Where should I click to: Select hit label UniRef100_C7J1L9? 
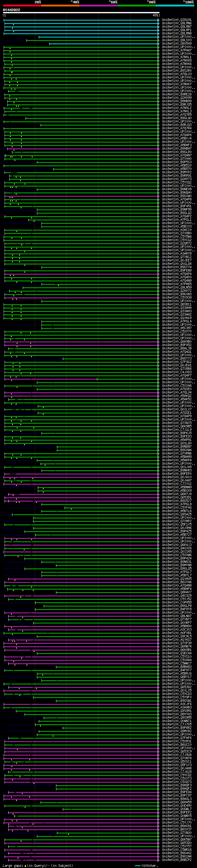[x=177, y=430]
